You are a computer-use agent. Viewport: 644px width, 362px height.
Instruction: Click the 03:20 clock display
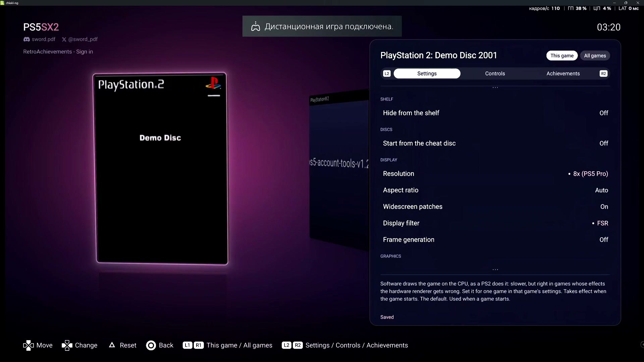pos(608,27)
